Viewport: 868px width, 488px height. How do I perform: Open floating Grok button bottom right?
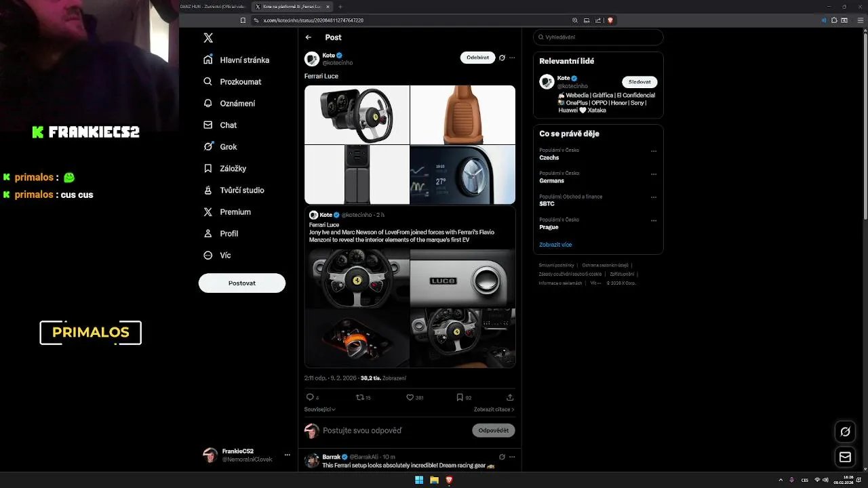point(845,431)
